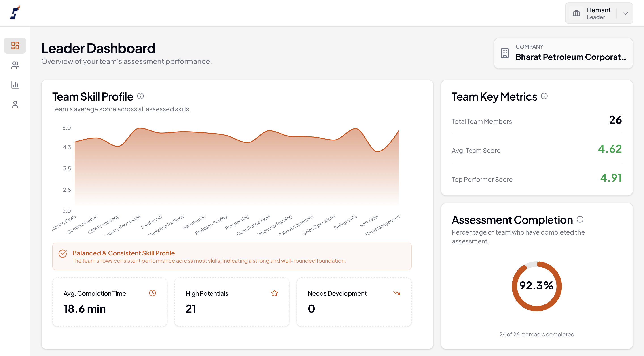This screenshot has height=356, width=644.
Task: Click the star icon on High Potentials
Action: pos(275,293)
